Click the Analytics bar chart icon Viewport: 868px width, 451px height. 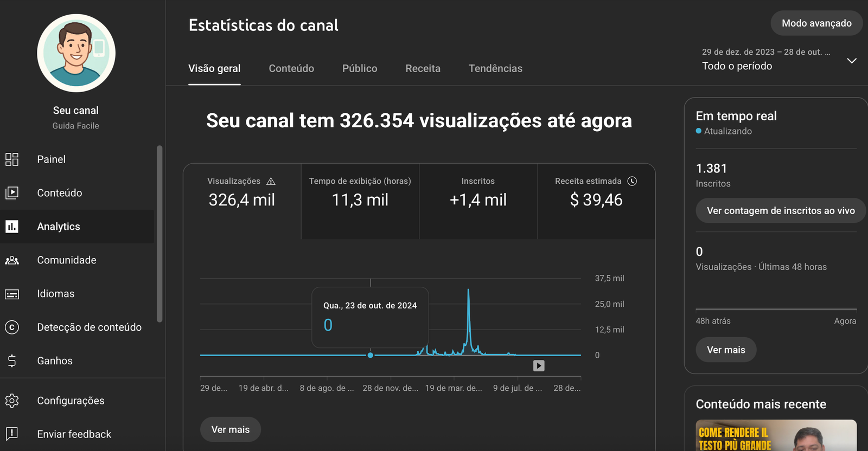(x=12, y=227)
